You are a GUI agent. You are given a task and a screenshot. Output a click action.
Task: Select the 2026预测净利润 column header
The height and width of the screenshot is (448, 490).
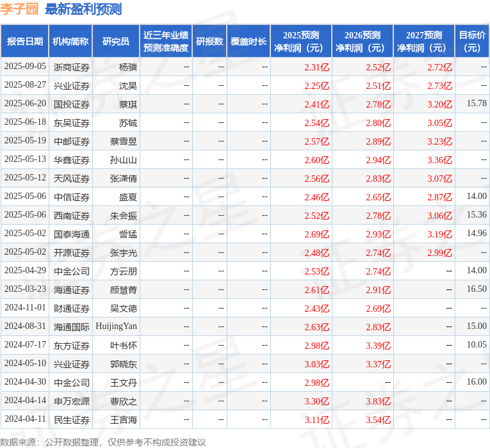click(x=363, y=41)
